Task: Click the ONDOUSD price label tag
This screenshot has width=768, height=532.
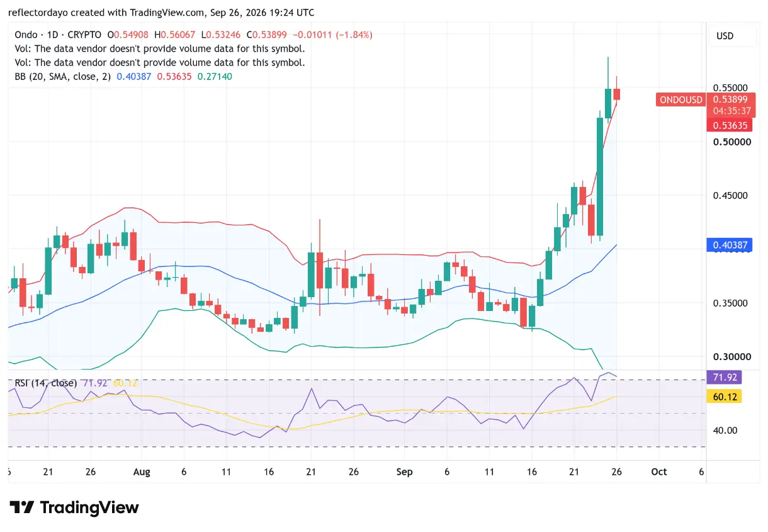Action: 680,99
